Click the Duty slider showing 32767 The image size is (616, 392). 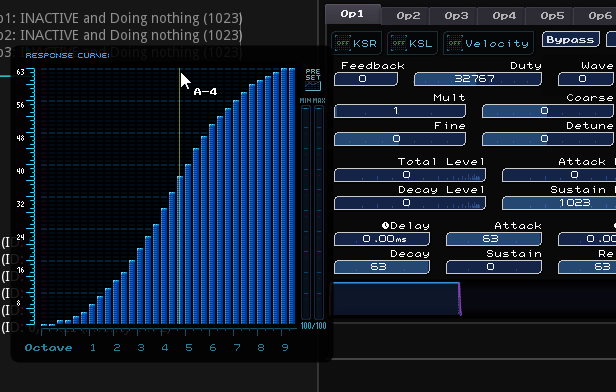tap(478, 79)
